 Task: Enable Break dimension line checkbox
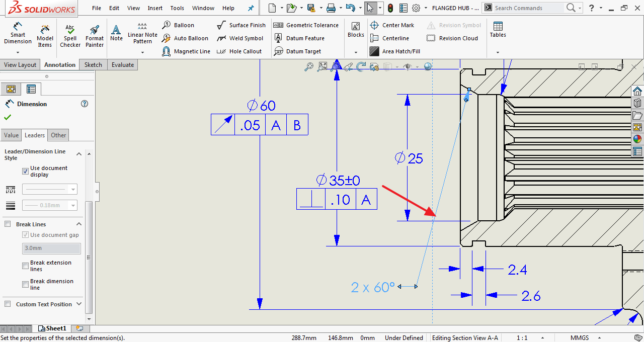coord(26,284)
